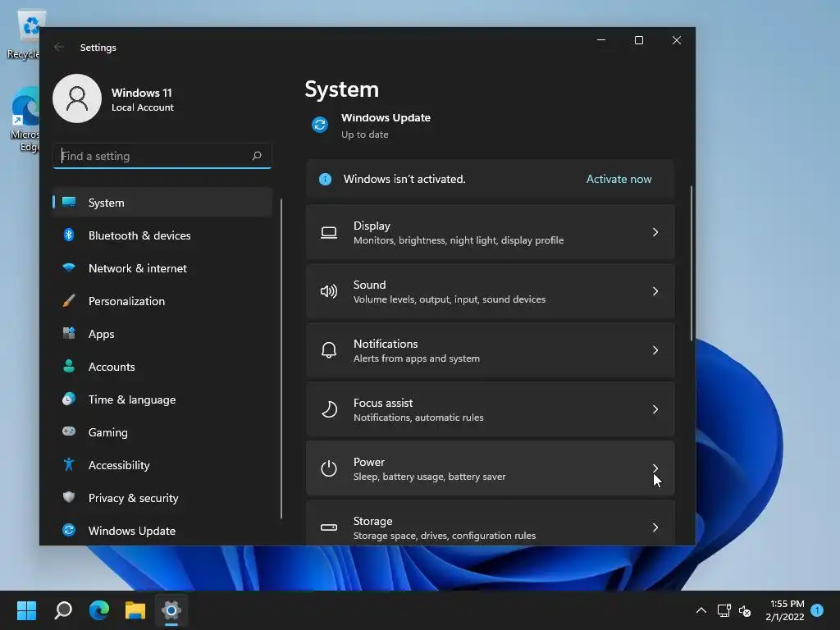Image resolution: width=840 pixels, height=630 pixels.
Task: Show hidden tray icons chevron
Action: click(701, 610)
